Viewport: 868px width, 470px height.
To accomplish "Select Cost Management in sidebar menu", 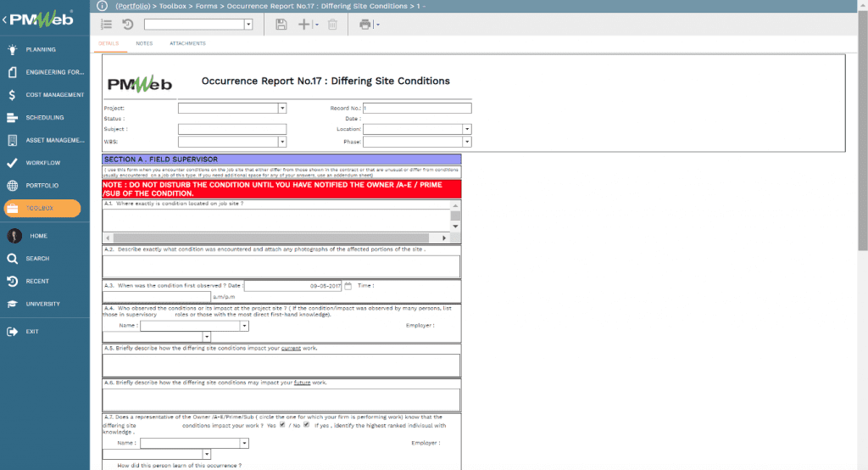I will (55, 95).
